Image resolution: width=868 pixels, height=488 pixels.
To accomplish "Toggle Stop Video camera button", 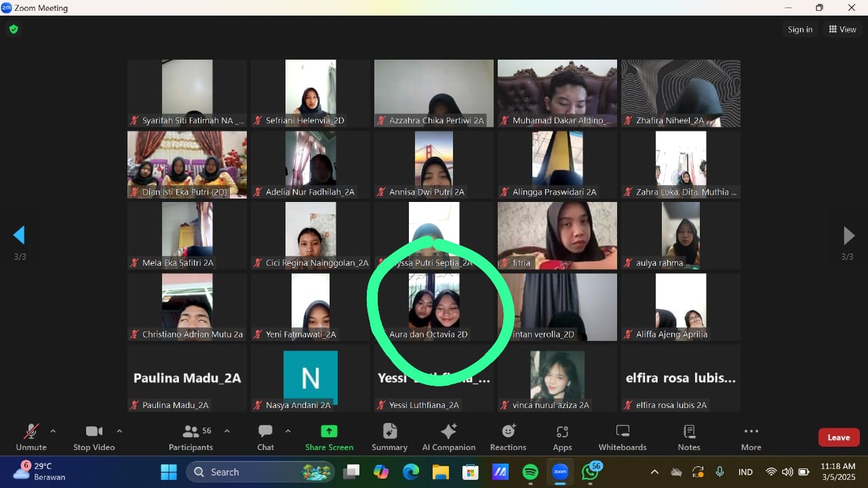I will (94, 437).
